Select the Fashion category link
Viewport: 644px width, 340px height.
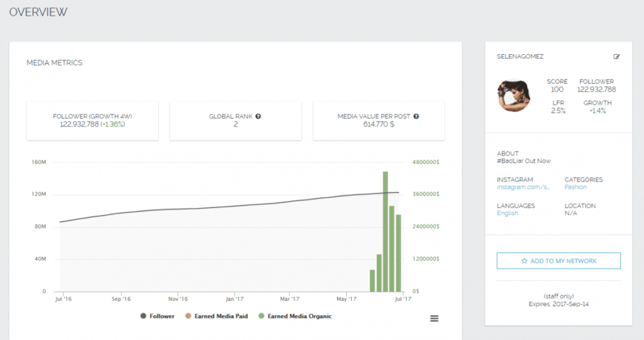pos(575,187)
